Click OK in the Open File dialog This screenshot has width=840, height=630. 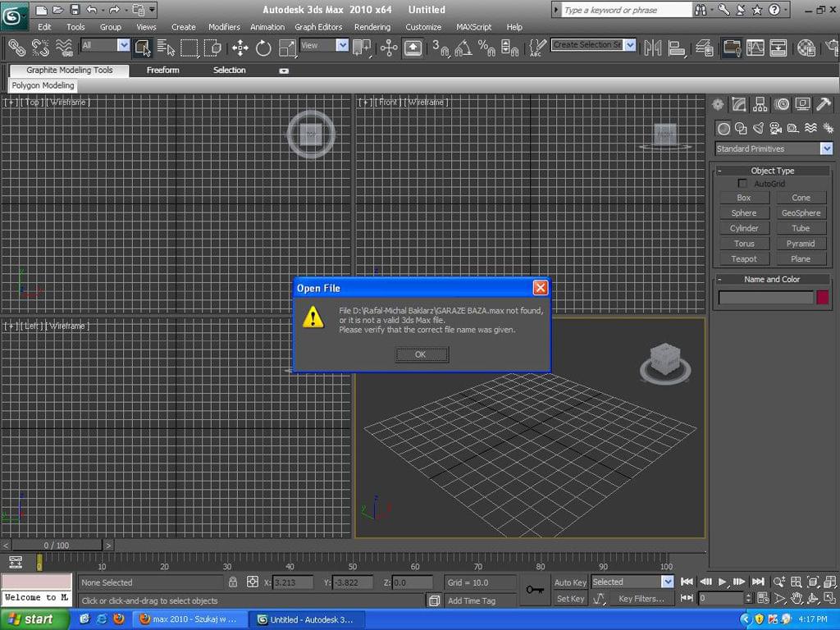[x=422, y=354]
